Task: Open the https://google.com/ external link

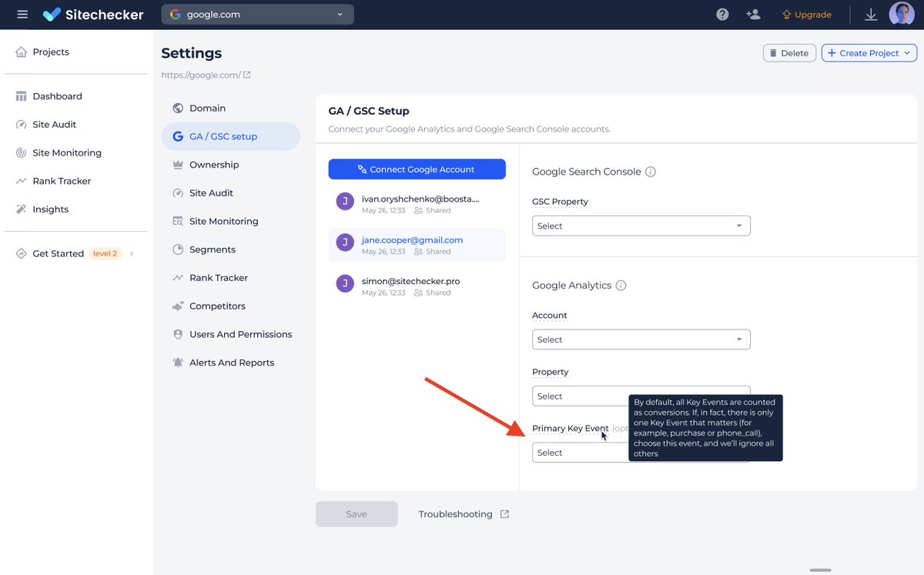Action: (206, 75)
